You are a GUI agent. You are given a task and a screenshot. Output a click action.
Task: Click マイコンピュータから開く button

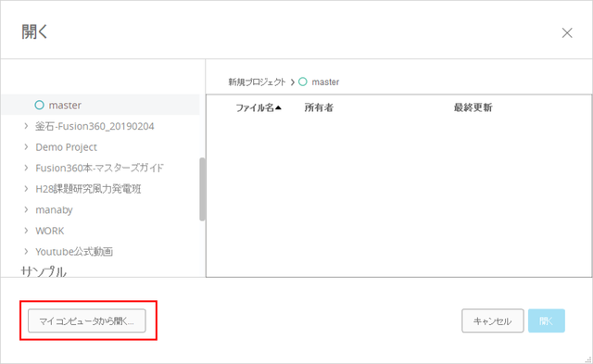point(86,320)
